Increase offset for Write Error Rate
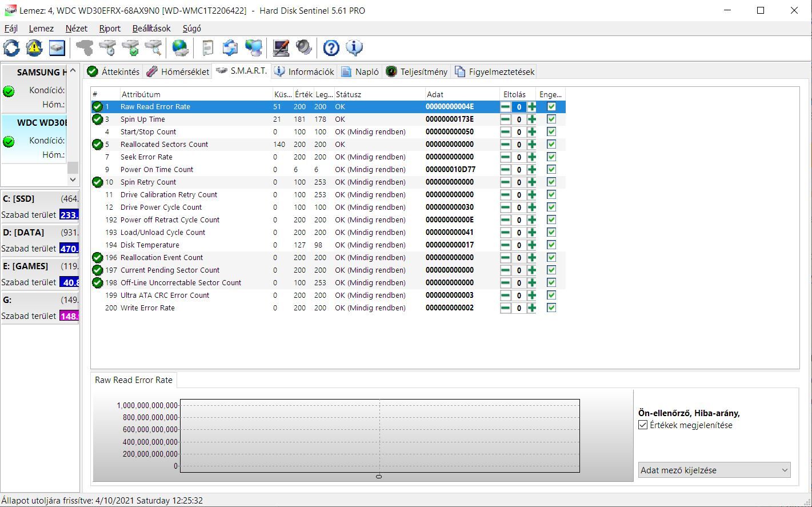Screen dimensions: 812x507 click(x=532, y=308)
